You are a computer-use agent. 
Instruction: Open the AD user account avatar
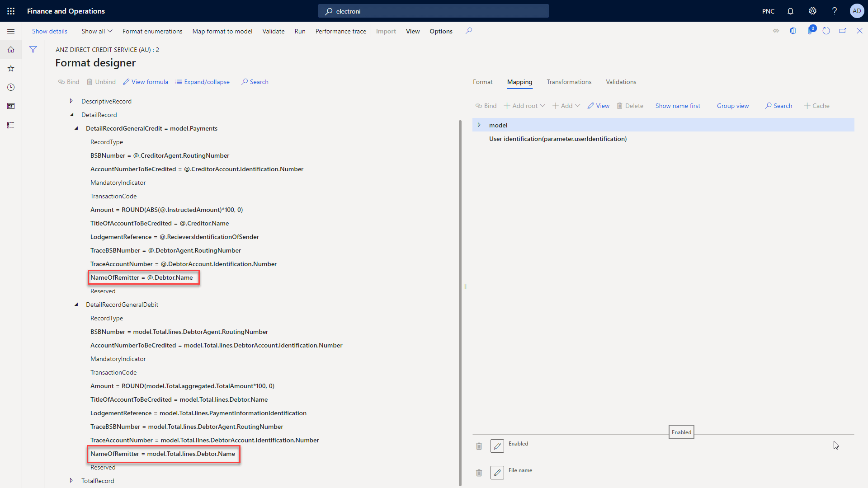(857, 11)
